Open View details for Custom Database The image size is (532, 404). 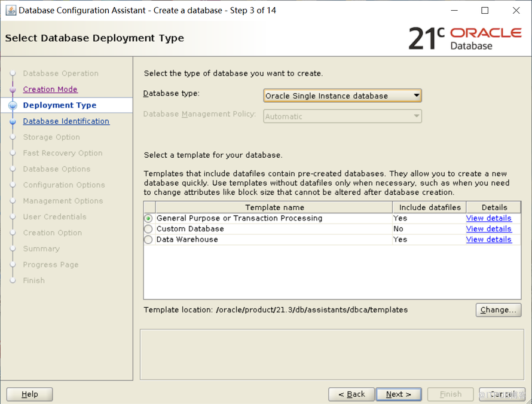[488, 229]
